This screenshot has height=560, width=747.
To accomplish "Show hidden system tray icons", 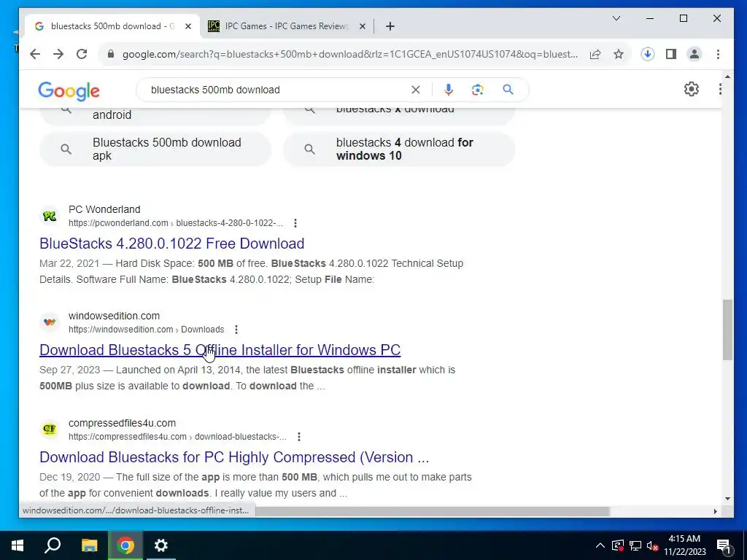I will (x=600, y=545).
